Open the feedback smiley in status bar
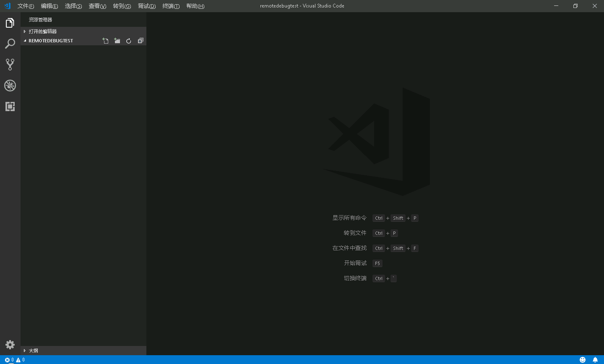The image size is (604, 364). pos(583,360)
